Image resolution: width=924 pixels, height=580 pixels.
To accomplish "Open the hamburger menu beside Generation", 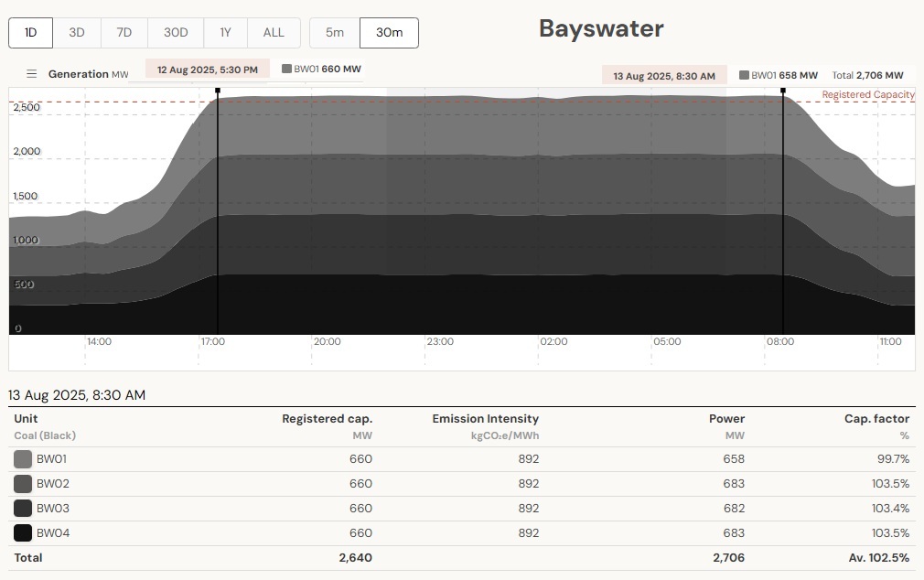I will pyautogui.click(x=31, y=74).
